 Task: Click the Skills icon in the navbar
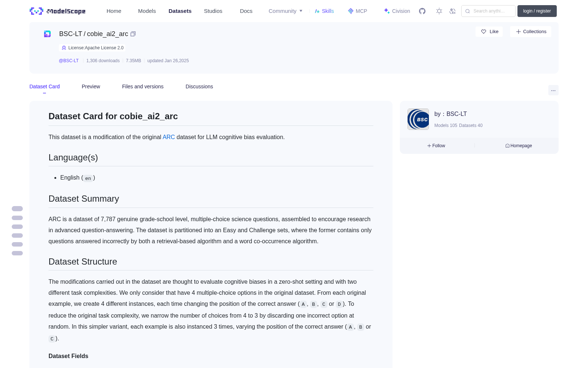pos(317,11)
